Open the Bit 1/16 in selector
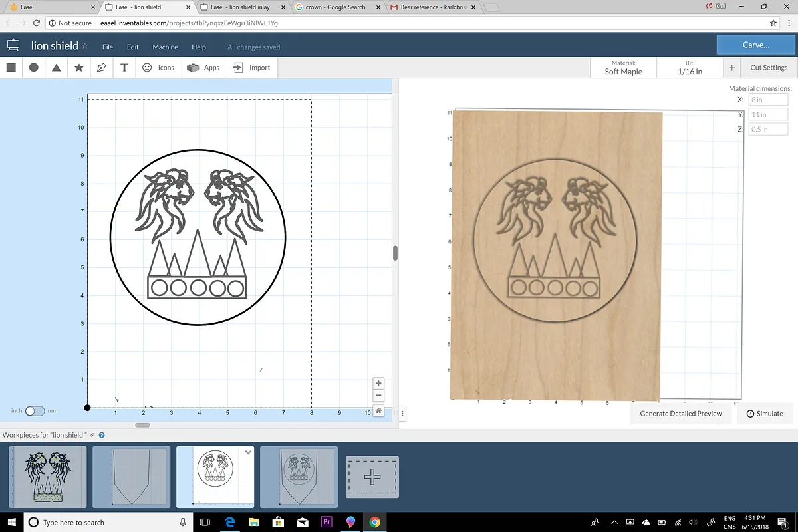The height and width of the screenshot is (532, 798). 690,68
